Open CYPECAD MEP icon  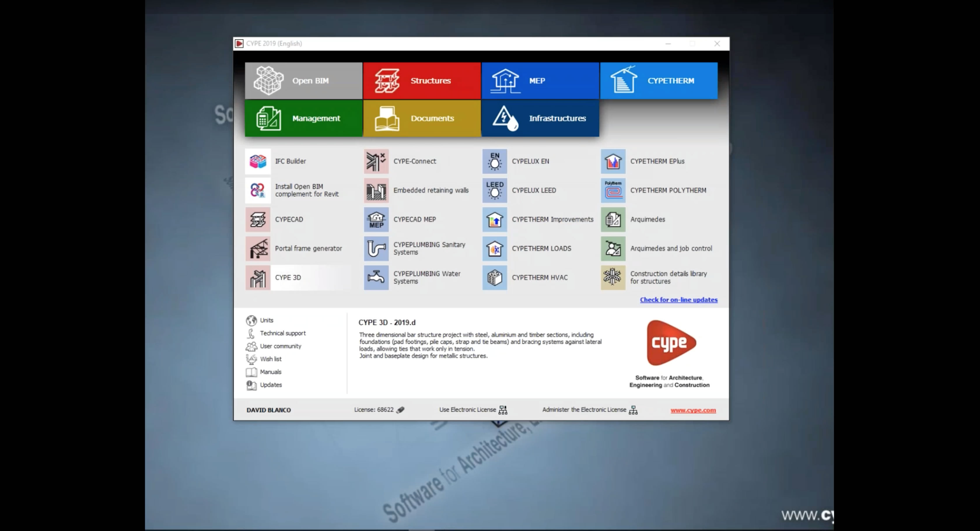[376, 220]
